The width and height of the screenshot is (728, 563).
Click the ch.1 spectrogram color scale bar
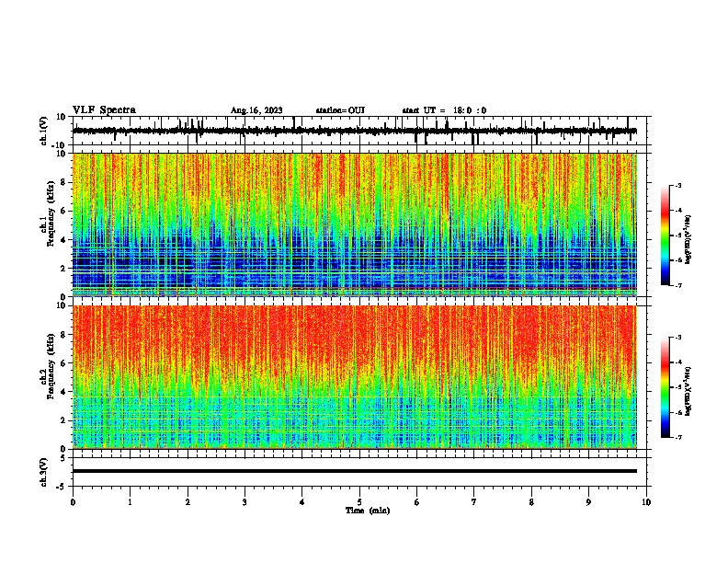pos(665,236)
